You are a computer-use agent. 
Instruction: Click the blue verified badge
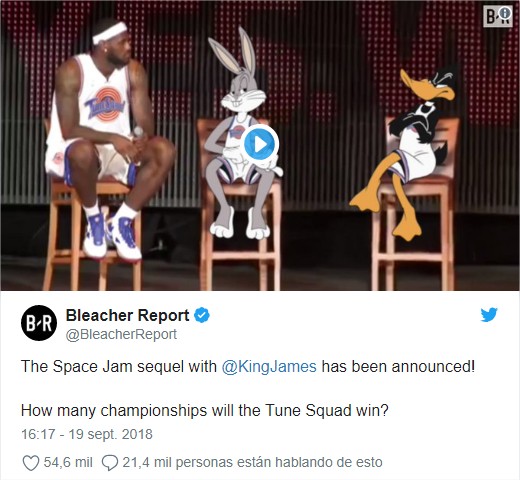coord(202,315)
